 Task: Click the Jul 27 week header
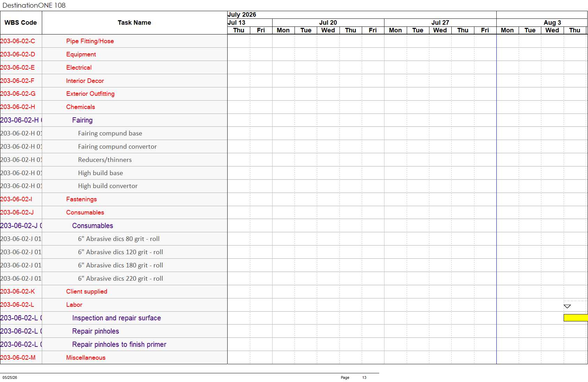point(440,23)
